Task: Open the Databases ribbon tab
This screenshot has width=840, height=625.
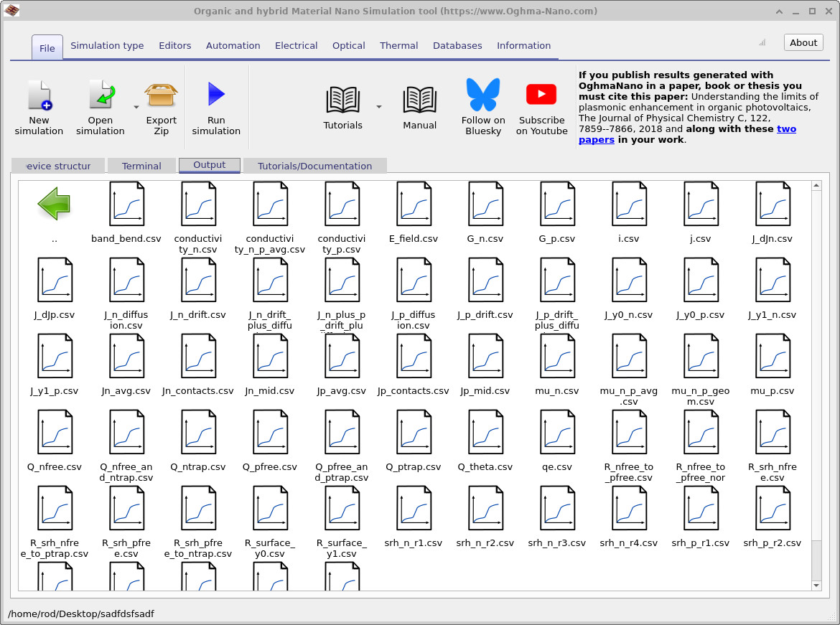Action: point(457,45)
